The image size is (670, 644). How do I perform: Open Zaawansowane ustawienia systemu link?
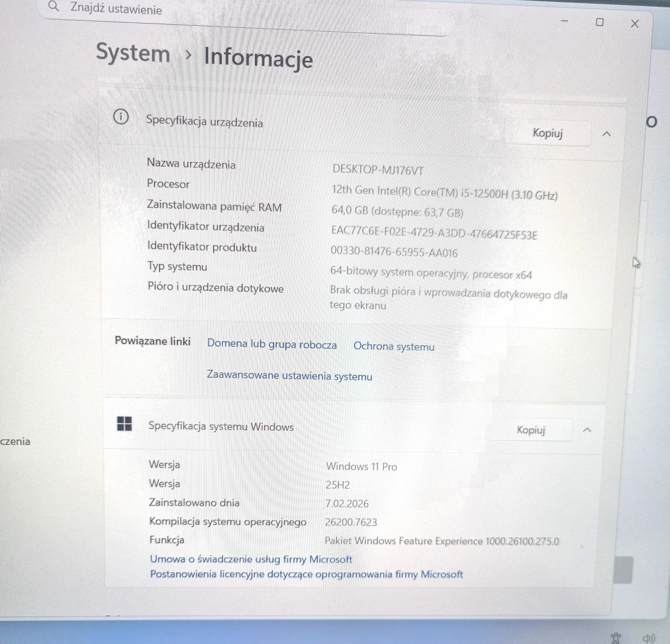(289, 376)
